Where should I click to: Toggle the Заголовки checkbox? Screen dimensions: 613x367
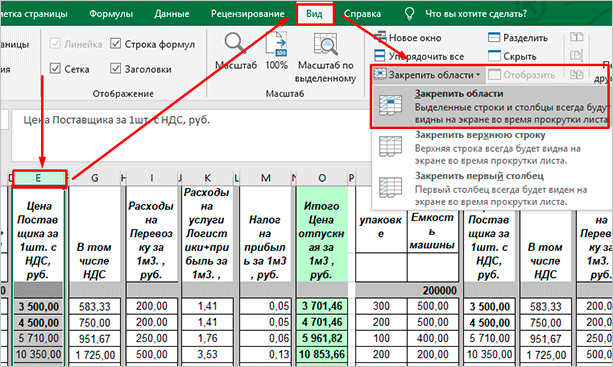click(x=115, y=68)
